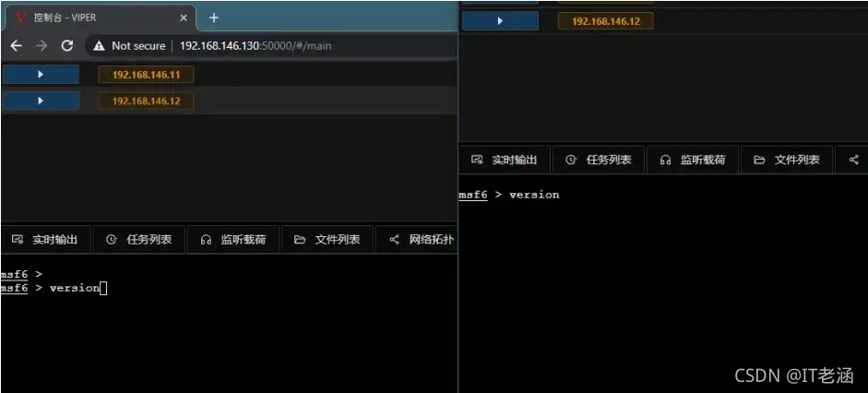Select the 控制台 - VIPER browser tab
This screenshot has height=393, width=868.
101,18
